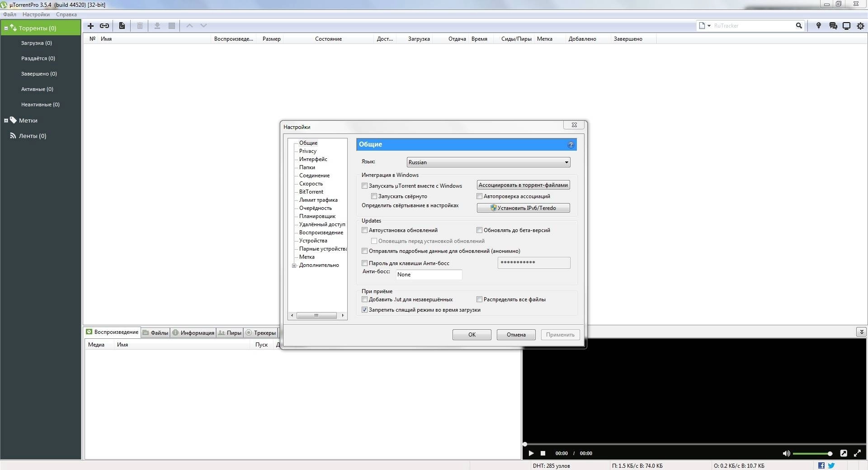Click the video seek progress bar
Screen dimensions: 868x470
pos(694,444)
